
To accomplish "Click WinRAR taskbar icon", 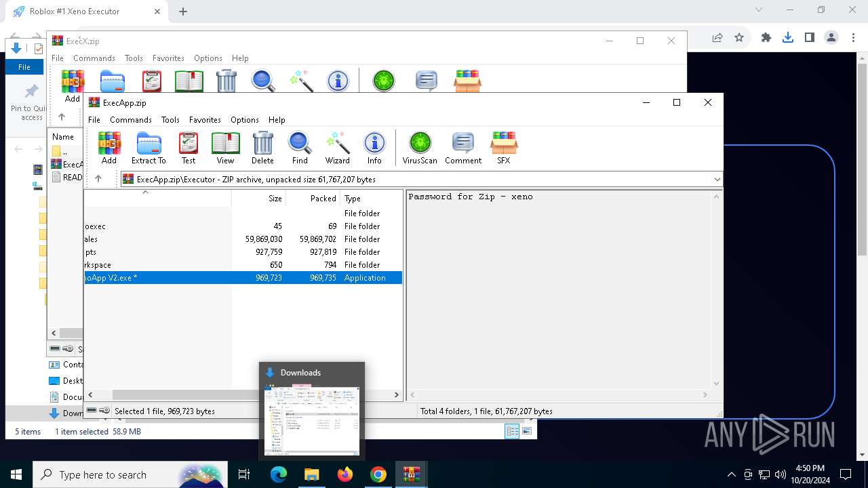I will (412, 474).
